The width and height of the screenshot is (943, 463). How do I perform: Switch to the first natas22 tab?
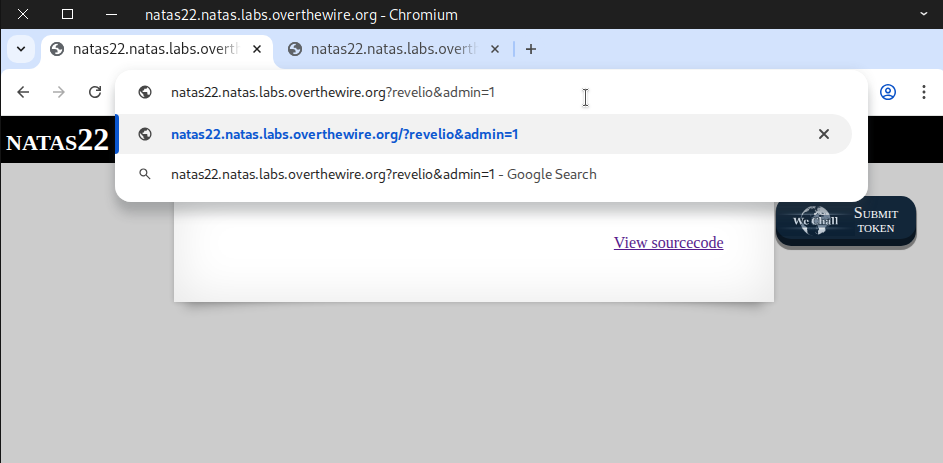pyautogui.click(x=150, y=49)
